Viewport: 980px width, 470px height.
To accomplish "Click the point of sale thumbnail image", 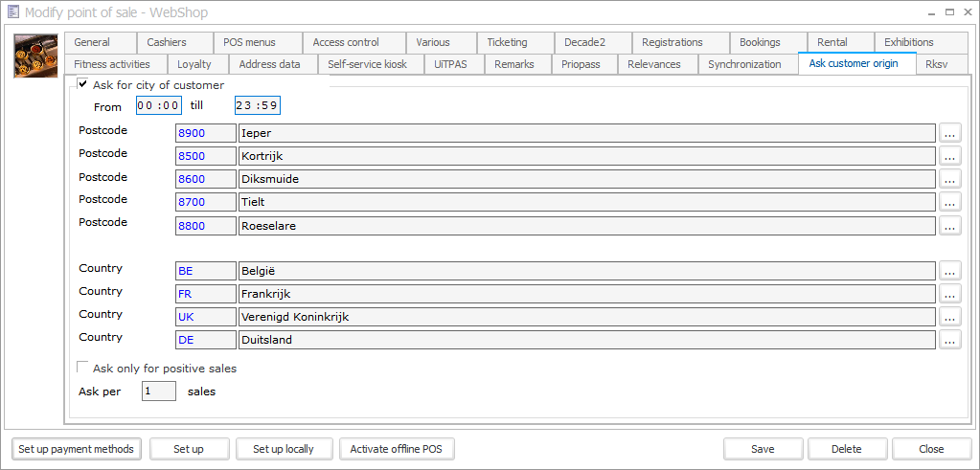I will click(34, 56).
